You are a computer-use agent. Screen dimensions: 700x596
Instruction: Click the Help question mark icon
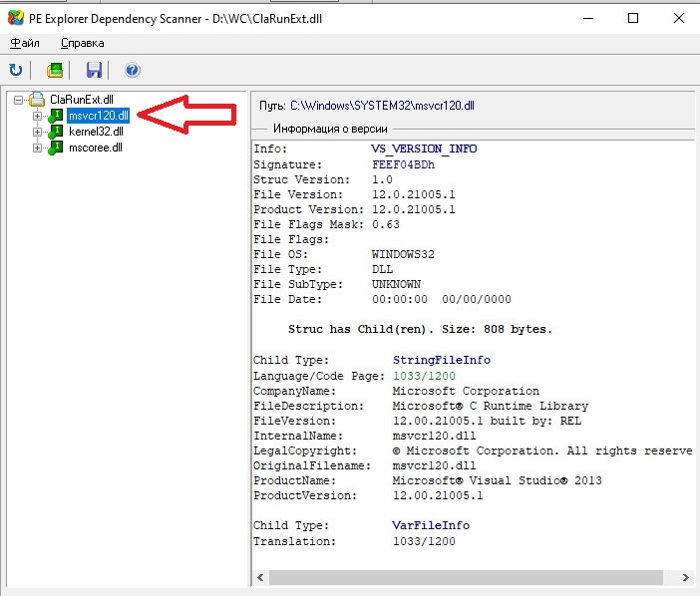[132, 70]
